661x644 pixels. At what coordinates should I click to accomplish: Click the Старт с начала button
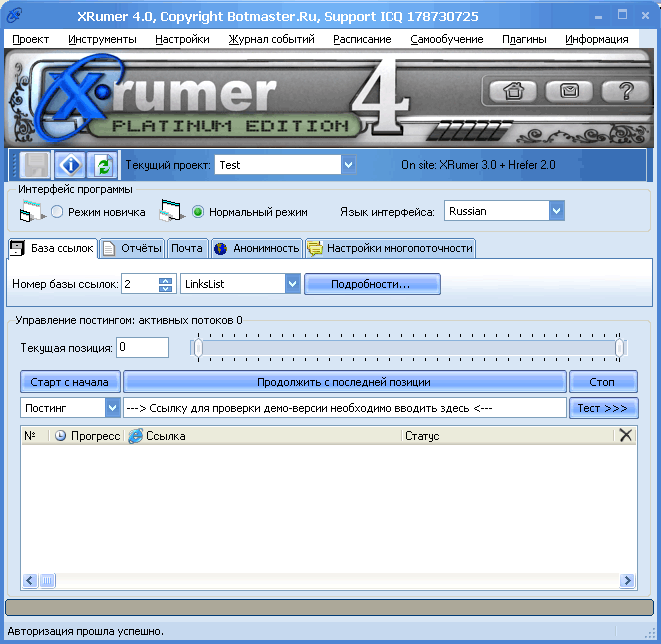pyautogui.click(x=70, y=382)
